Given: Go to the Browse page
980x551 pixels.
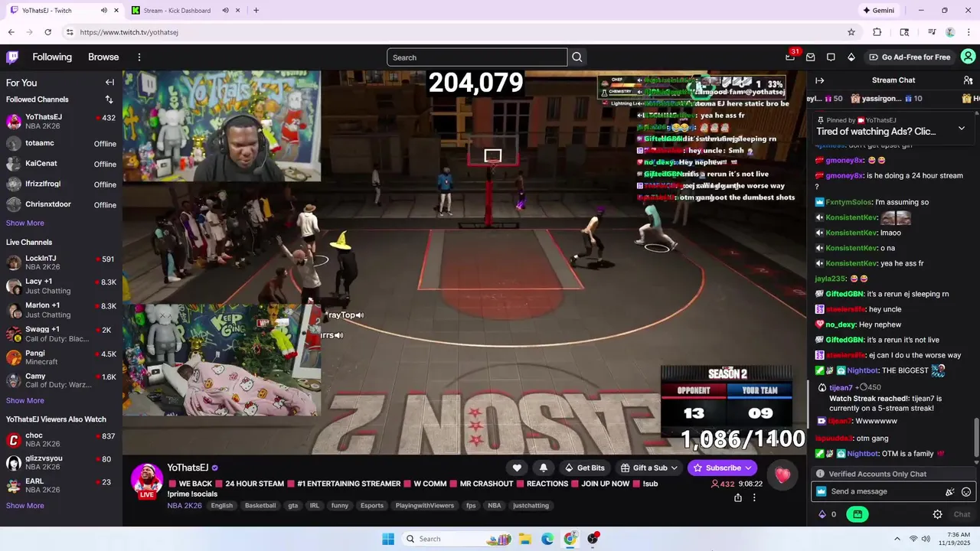Looking at the screenshot, I should 103,57.
